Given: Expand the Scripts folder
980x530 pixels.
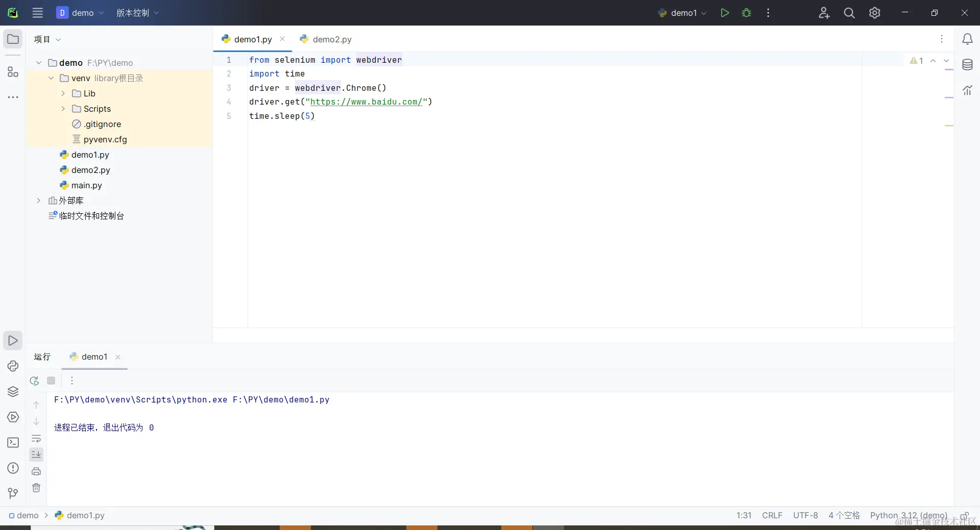Looking at the screenshot, I should [x=63, y=109].
